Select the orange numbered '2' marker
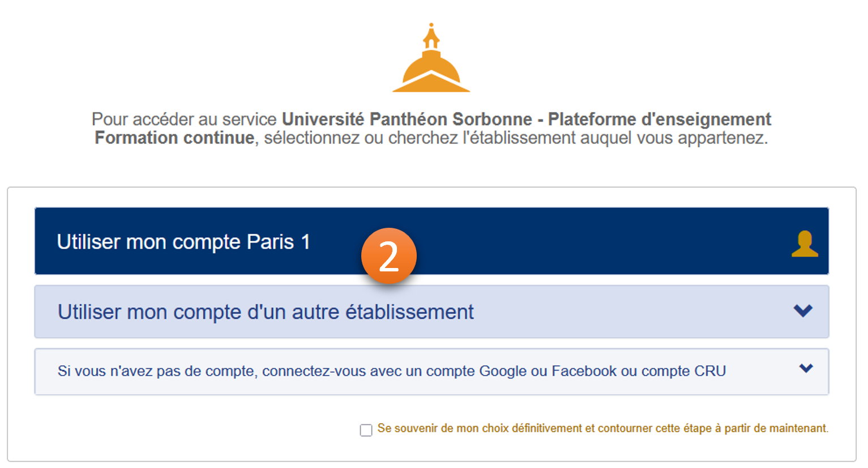The image size is (868, 468). (388, 256)
